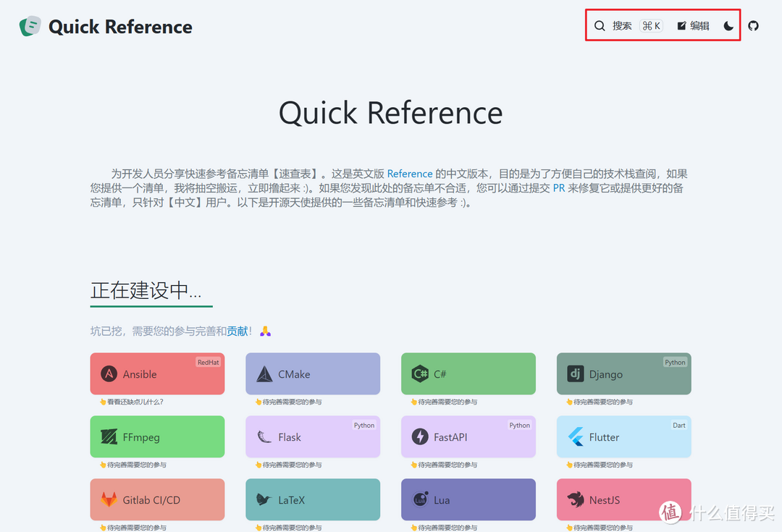
Task: Open the Gitlab CI/CD card label
Action: [151, 500]
